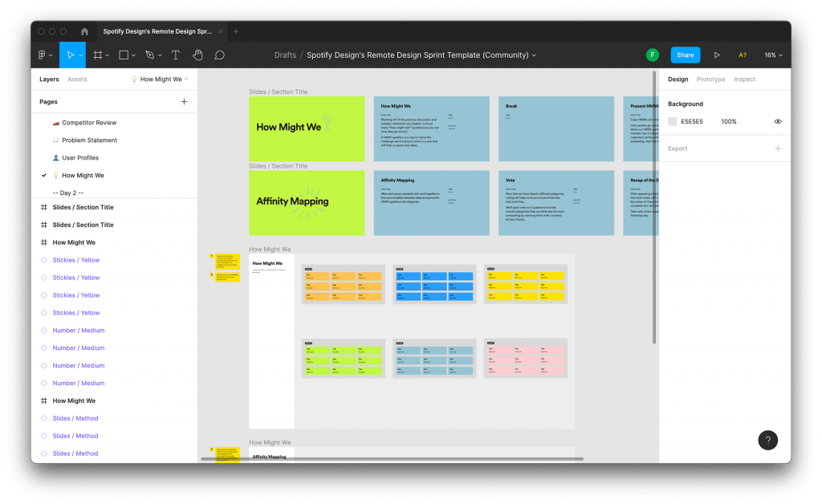Select the blue Break slide
Viewport: 822px width, 504px height.
556,129
